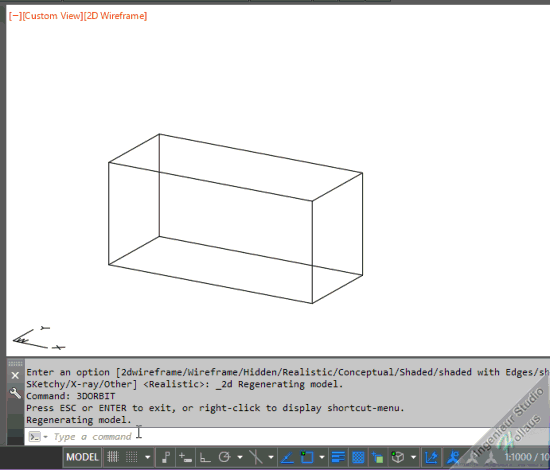Click 'Press ESC or ENTER to exit' line
This screenshot has width=550, height=470.
(x=215, y=408)
